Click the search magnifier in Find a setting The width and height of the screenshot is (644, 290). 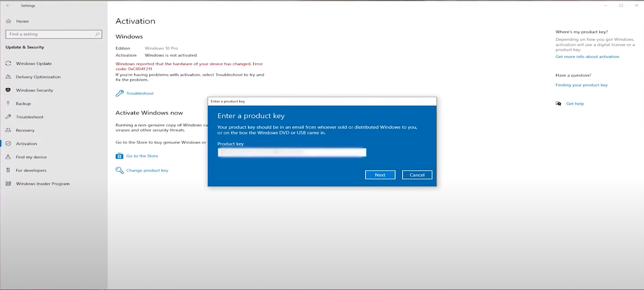pyautogui.click(x=97, y=34)
